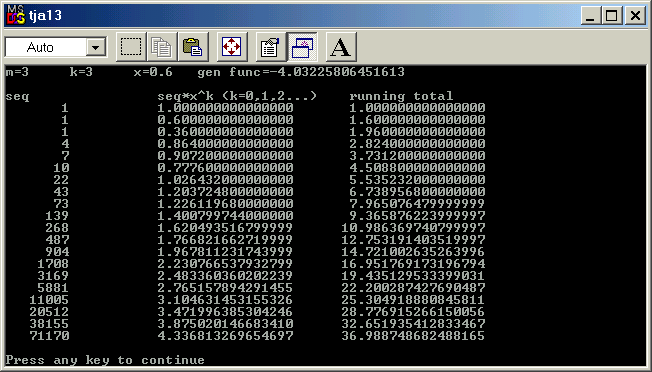Screen dimensions: 652x372
Task: Open the MS-DOS system menu icon
Action: coord(16,16)
